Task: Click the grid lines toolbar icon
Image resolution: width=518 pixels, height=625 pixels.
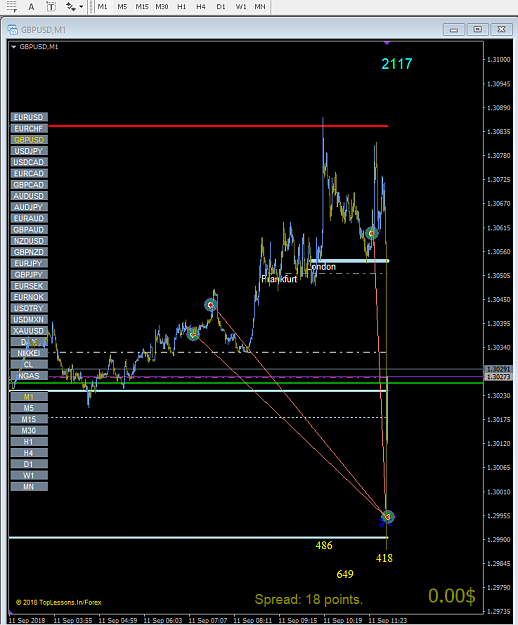Action: pyautogui.click(x=12, y=7)
